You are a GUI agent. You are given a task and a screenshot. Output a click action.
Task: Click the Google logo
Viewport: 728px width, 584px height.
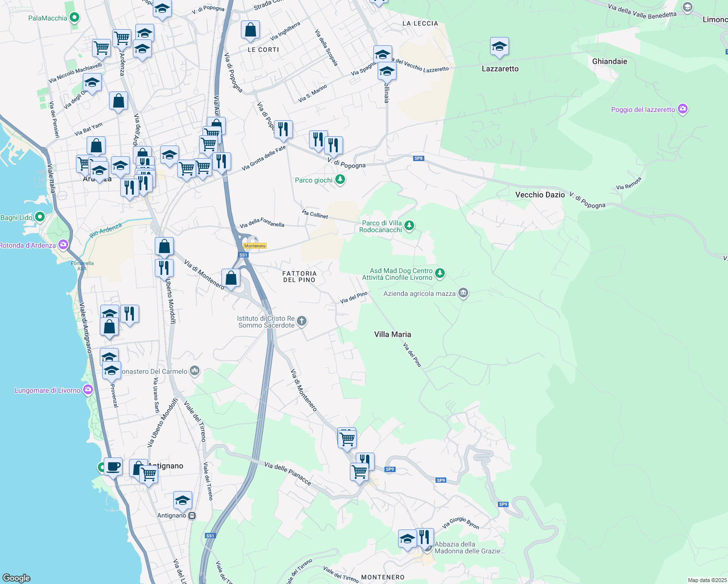(17, 578)
